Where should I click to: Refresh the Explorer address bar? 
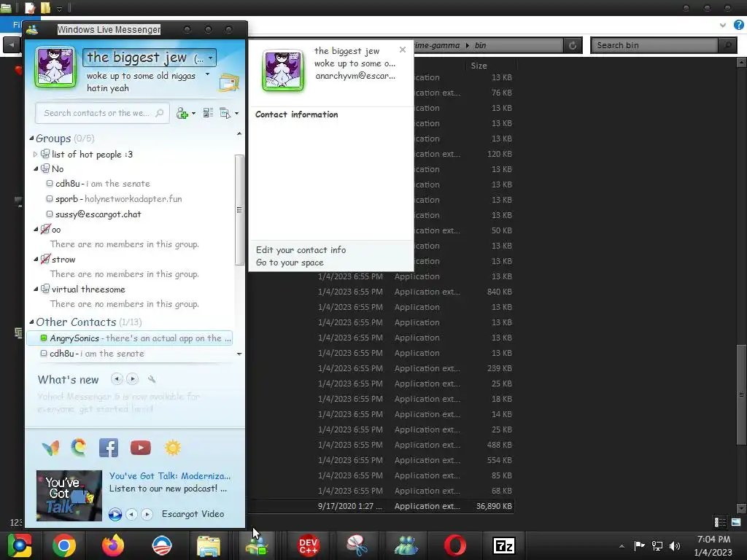[573, 45]
